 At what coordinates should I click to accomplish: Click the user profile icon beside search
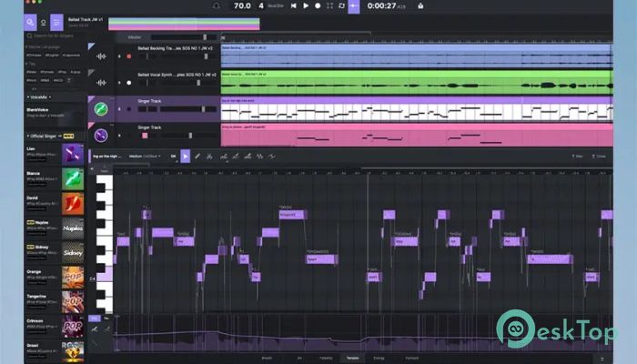pos(44,23)
